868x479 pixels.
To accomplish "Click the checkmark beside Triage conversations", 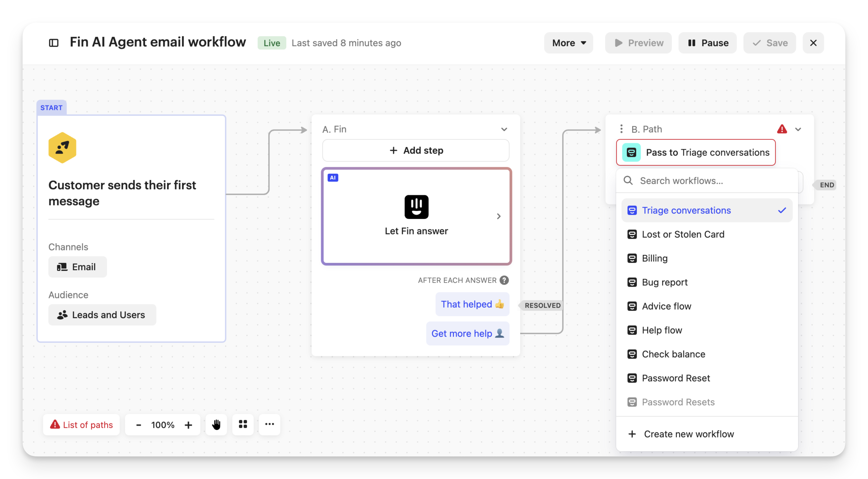I will click(781, 210).
